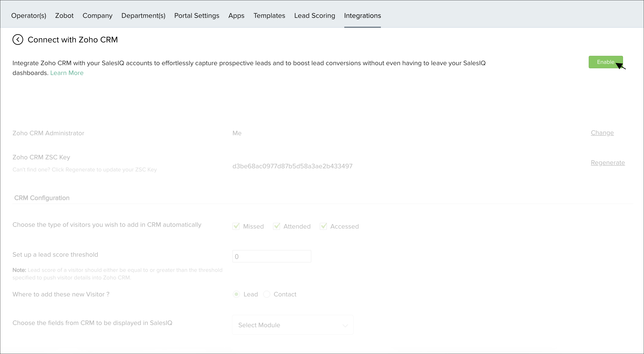The height and width of the screenshot is (354, 644).
Task: Switch to the Zobot tab
Action: [x=64, y=15]
